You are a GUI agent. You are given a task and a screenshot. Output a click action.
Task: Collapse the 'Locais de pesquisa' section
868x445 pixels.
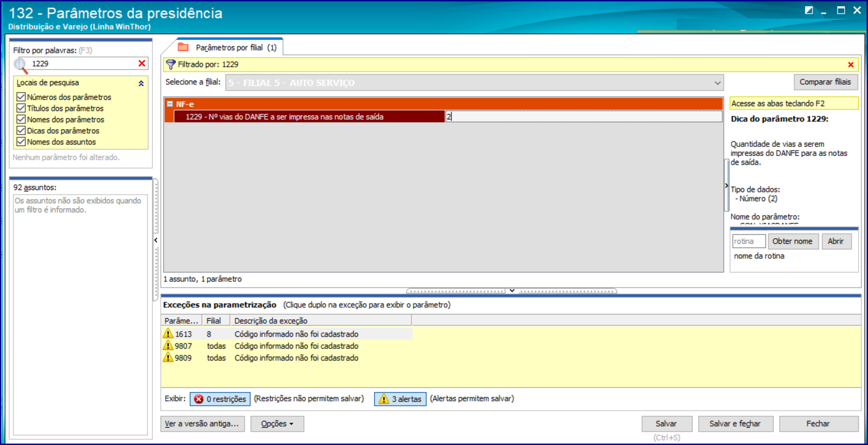tap(141, 83)
